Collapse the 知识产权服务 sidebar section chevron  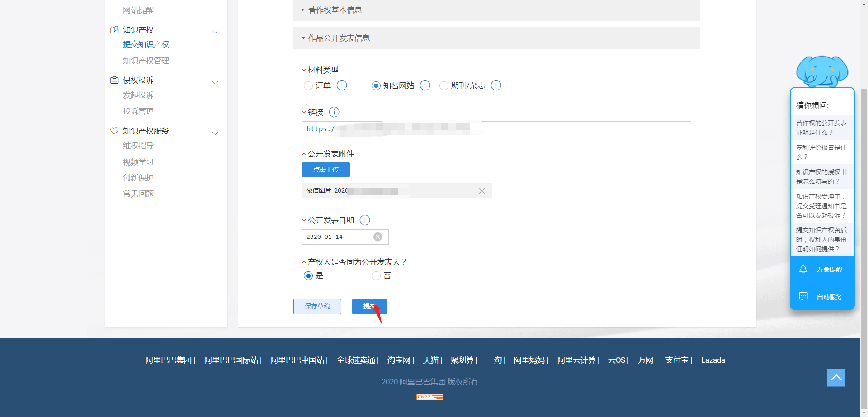coord(215,133)
